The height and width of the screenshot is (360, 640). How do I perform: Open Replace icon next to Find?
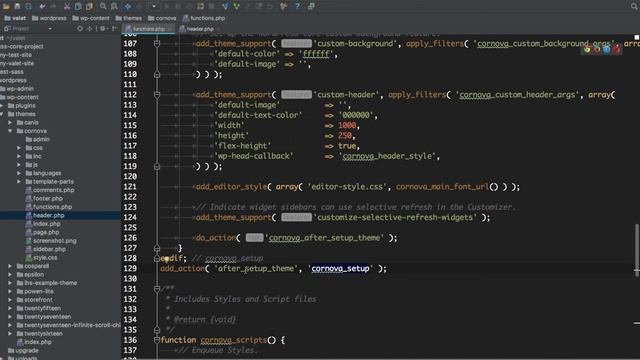(115, 7)
